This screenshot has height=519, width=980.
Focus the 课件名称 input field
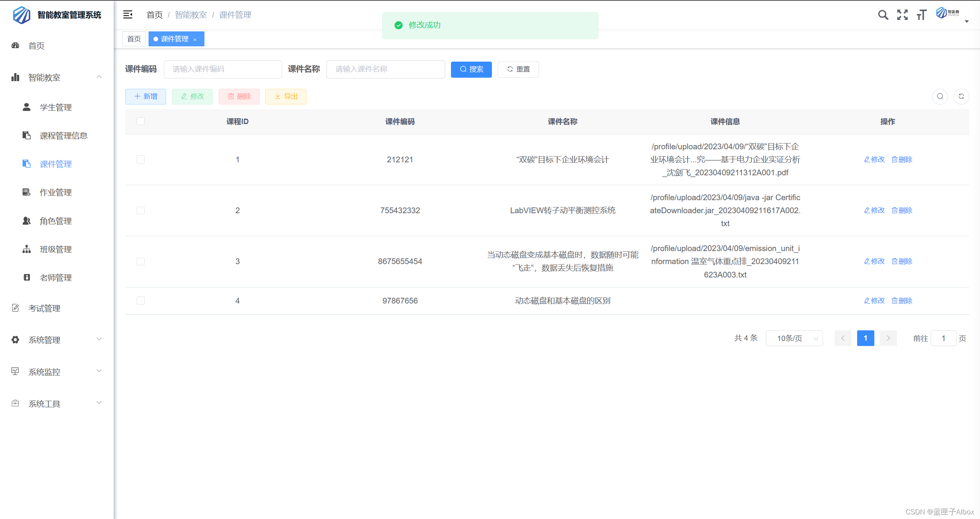[x=385, y=69]
